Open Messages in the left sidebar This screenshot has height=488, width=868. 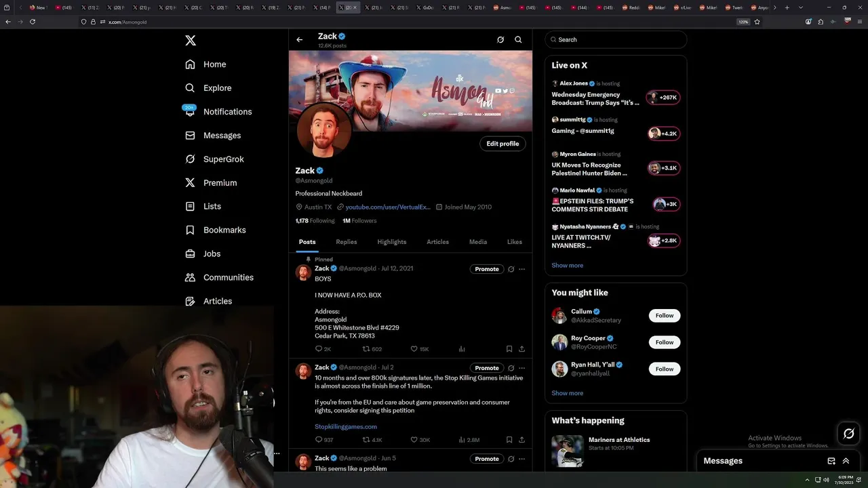[x=213, y=136]
